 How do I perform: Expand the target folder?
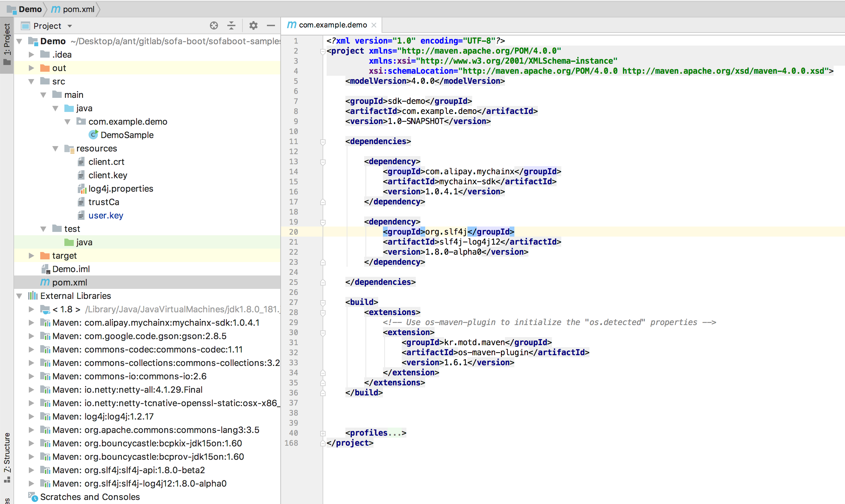[31, 256]
